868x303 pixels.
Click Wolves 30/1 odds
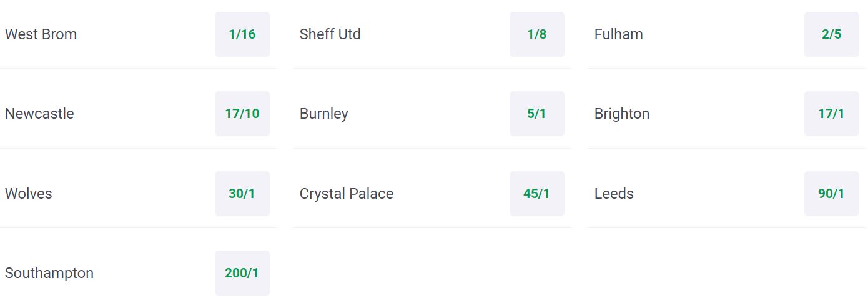(x=242, y=194)
